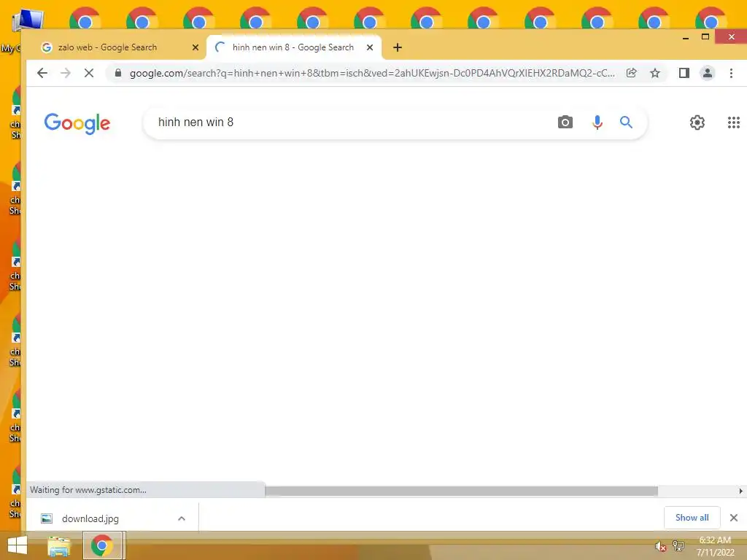Screen dimensions: 747x560
Task: Close the downloads bar
Action: (x=734, y=518)
